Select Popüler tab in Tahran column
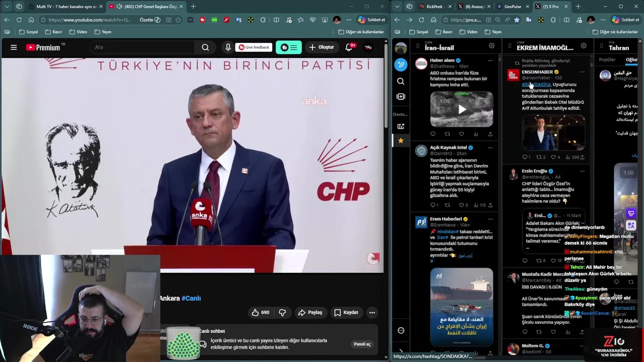Screen dimensions: 644x362 pyautogui.click(x=607, y=59)
